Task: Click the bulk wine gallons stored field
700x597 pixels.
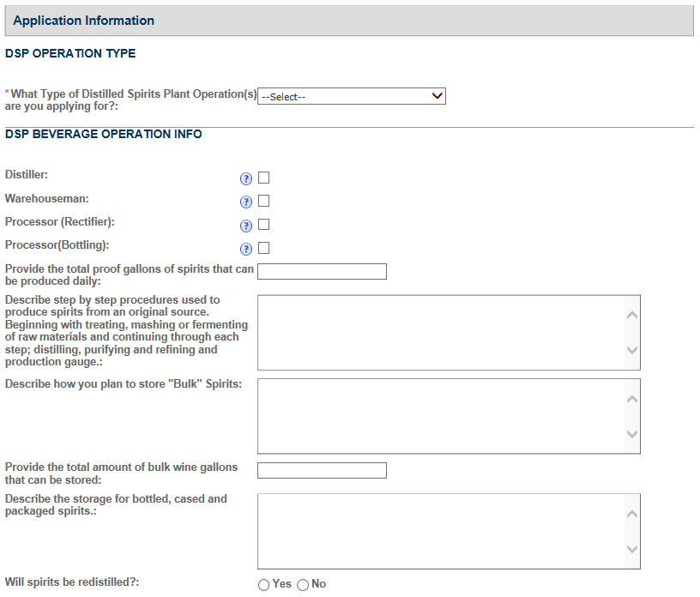Action: pyautogui.click(x=322, y=470)
